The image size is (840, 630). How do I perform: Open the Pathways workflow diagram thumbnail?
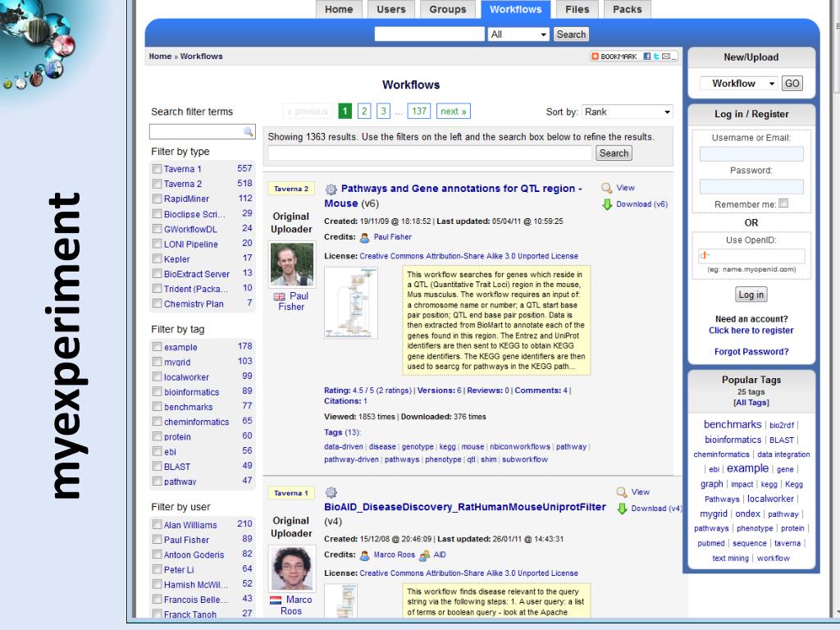click(351, 303)
